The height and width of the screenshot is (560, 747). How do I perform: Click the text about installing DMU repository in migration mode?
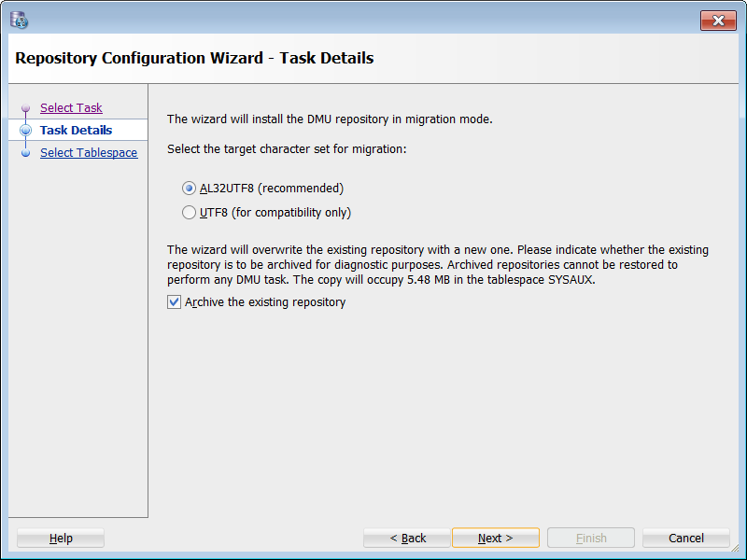330,119
